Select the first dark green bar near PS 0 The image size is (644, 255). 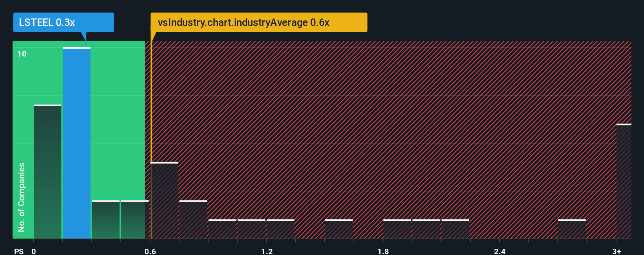48,171
